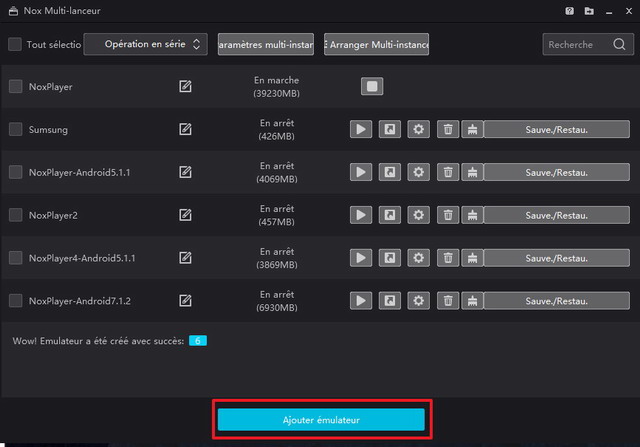Click the emulator count badge showing 6
The image size is (640, 447).
[x=198, y=341]
